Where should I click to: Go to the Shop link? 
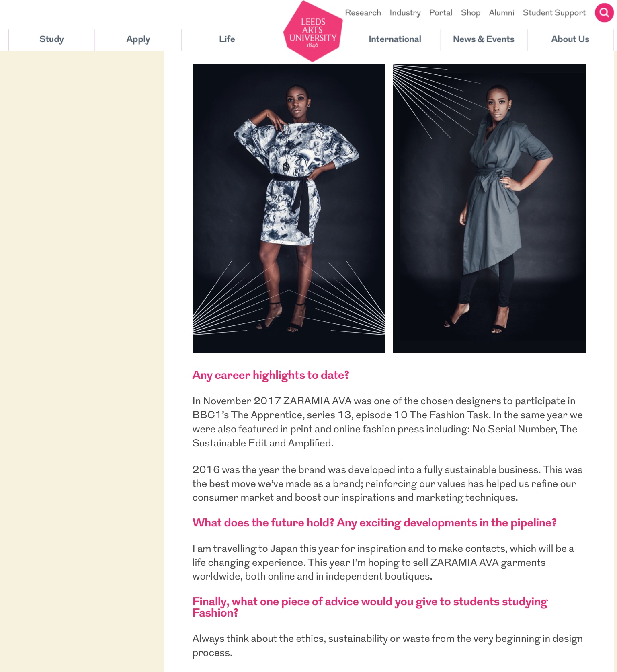pos(471,13)
